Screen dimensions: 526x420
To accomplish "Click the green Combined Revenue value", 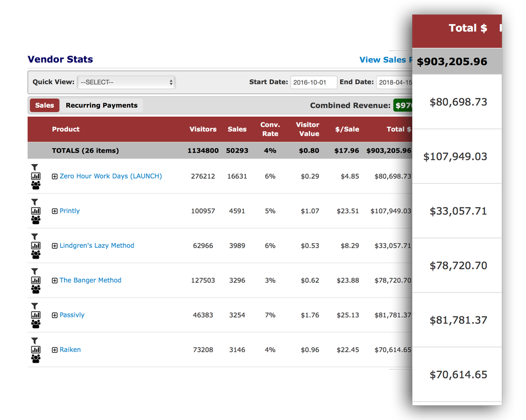I will (x=403, y=106).
